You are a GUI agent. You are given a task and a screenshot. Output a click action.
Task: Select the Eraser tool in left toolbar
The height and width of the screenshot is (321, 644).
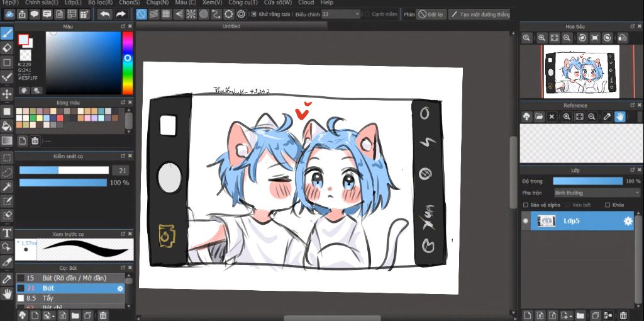pyautogui.click(x=7, y=48)
